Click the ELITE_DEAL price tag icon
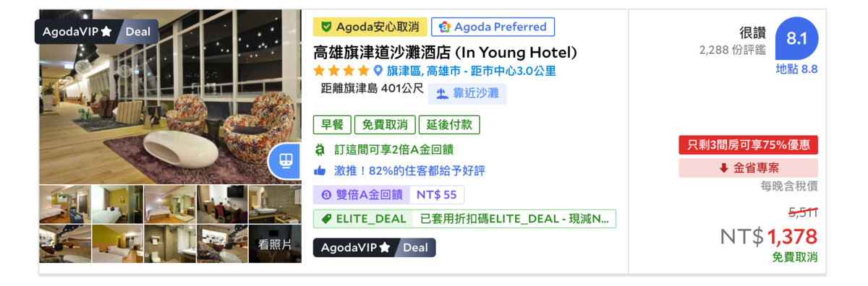This screenshot has width=868, height=286. click(326, 219)
